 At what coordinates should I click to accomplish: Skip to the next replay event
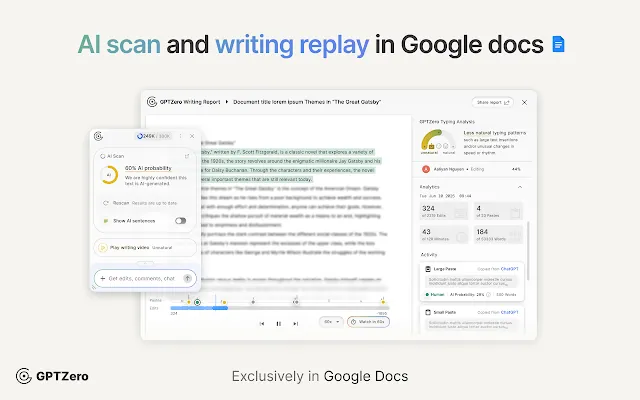click(x=296, y=324)
